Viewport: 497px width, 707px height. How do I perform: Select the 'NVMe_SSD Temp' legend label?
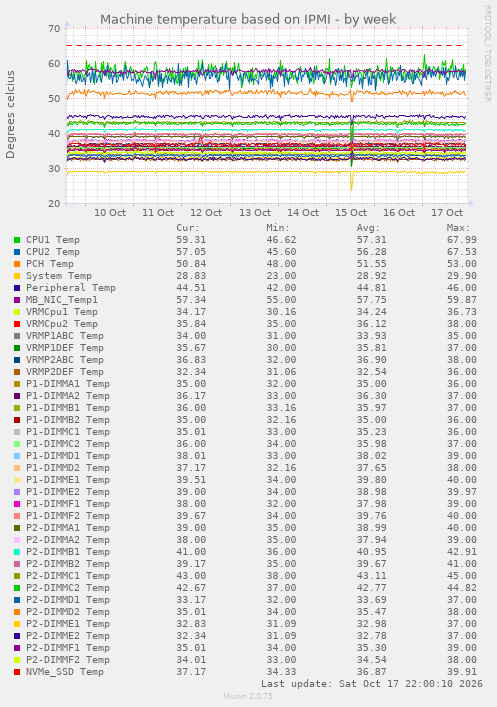click(x=65, y=672)
